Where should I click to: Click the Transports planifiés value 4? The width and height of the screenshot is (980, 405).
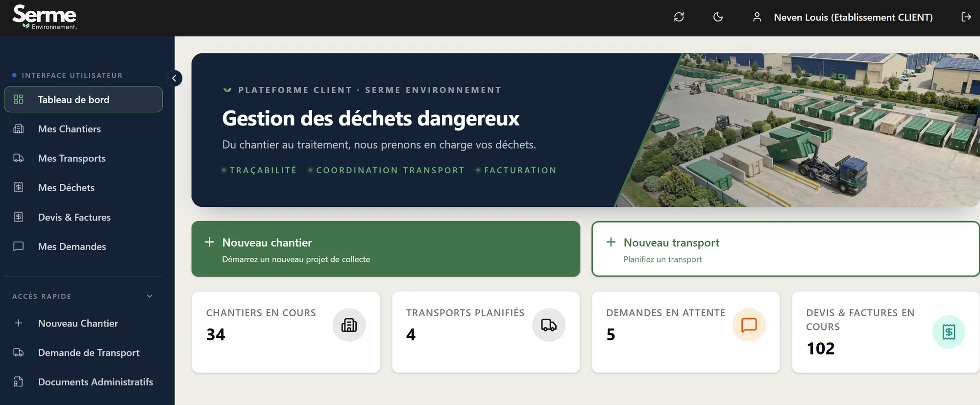tap(411, 335)
